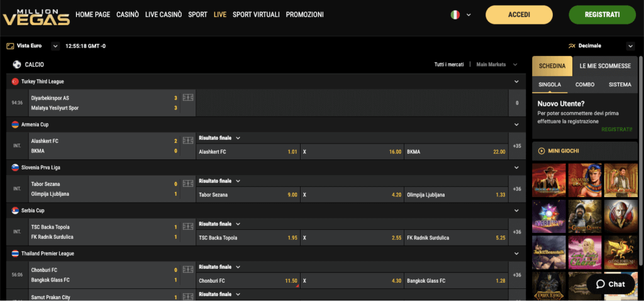This screenshot has width=644, height=301.
Task: Click the Mini Giochi play icon
Action: (541, 151)
